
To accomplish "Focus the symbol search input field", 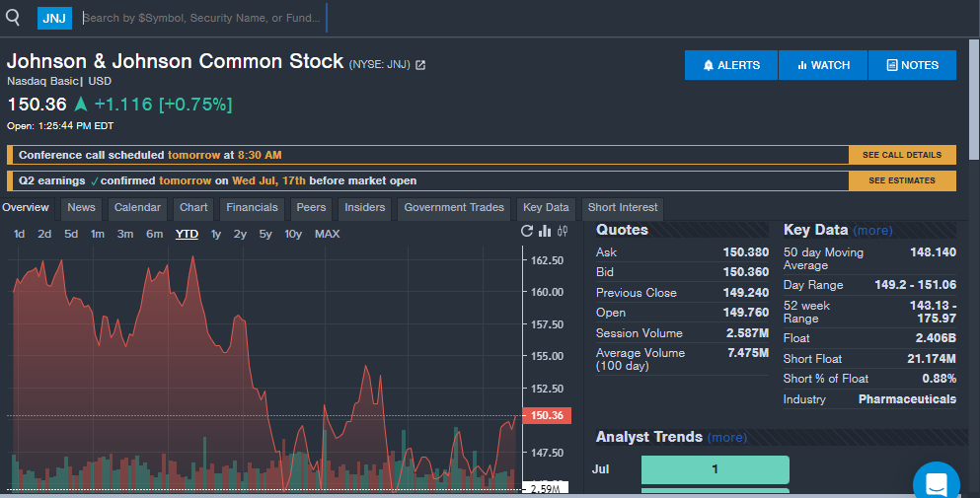I will pyautogui.click(x=203, y=18).
